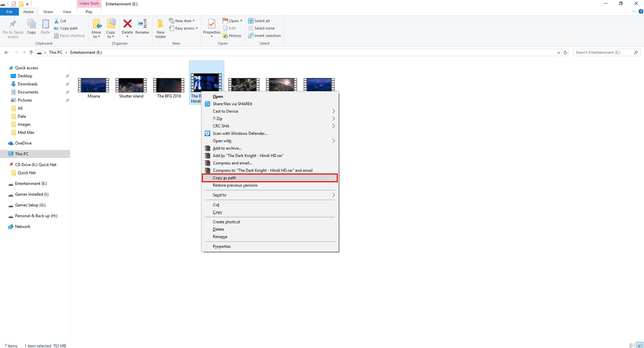Open recent locations dropdown arrow
The width and height of the screenshot is (644, 348).
tap(24, 52)
